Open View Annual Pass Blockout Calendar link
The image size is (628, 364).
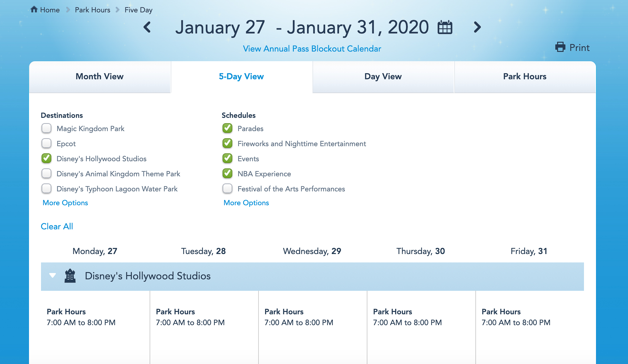[312, 49]
